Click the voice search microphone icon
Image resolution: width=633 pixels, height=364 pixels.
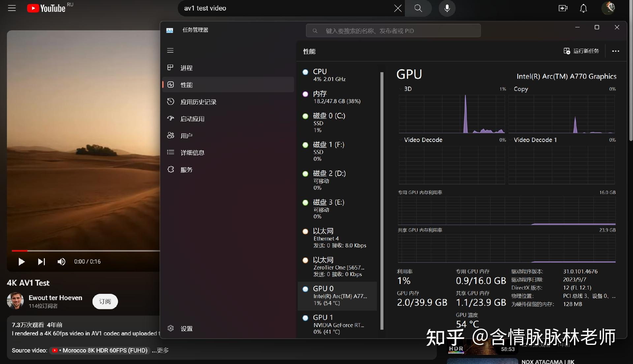click(x=447, y=8)
